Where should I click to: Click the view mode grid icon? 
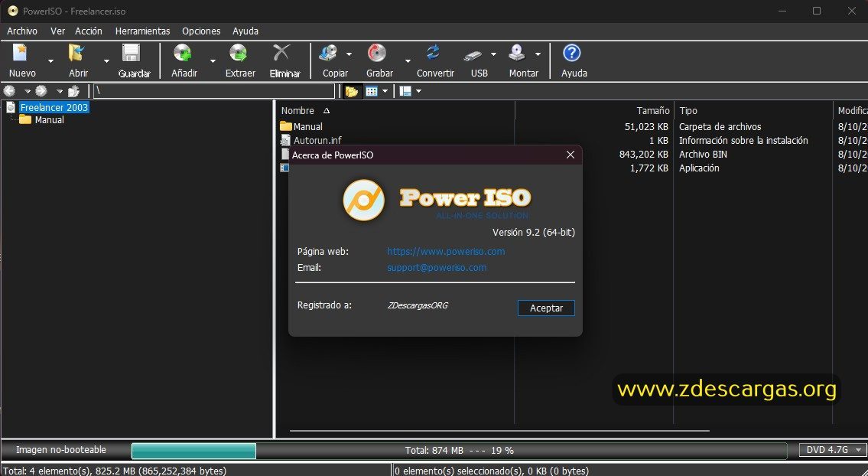372,91
